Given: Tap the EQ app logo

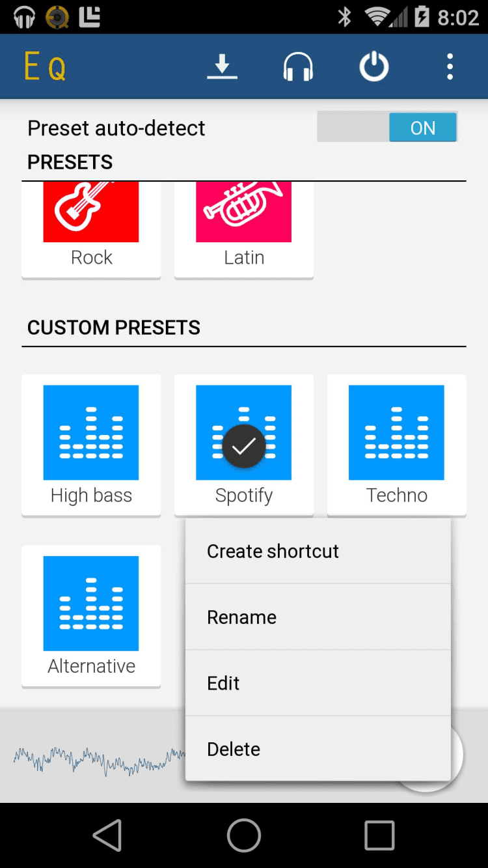Looking at the screenshot, I should (x=45, y=67).
